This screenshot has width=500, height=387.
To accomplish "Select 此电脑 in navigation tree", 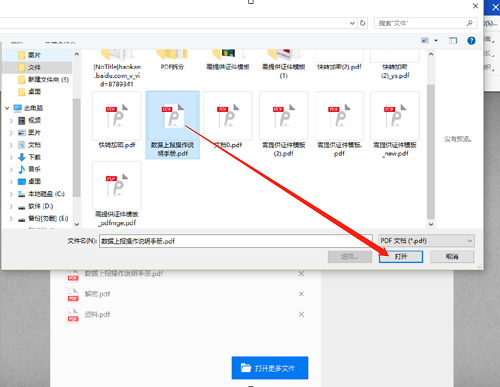I will 28,108.
